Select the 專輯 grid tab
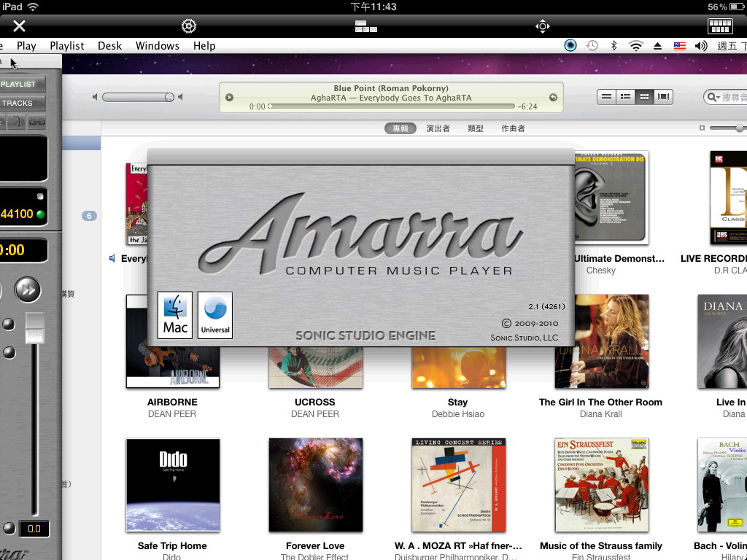 pyautogui.click(x=400, y=128)
